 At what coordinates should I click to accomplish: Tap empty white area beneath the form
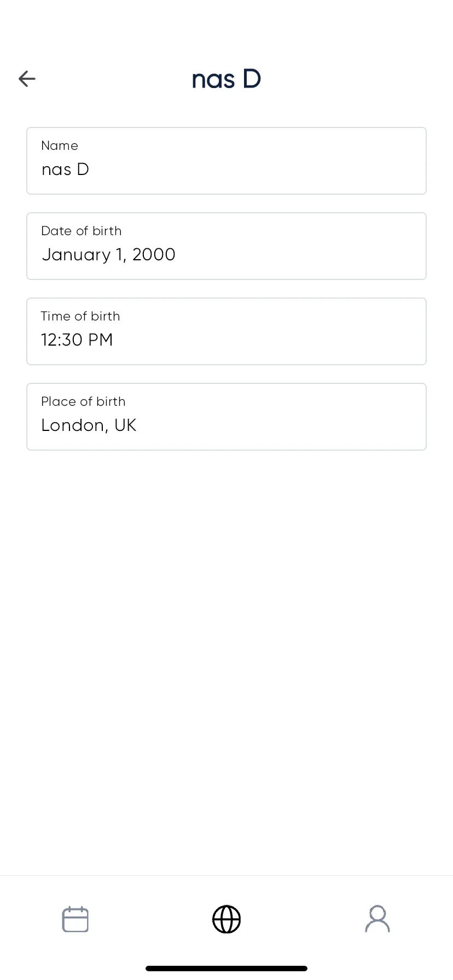coord(226,656)
